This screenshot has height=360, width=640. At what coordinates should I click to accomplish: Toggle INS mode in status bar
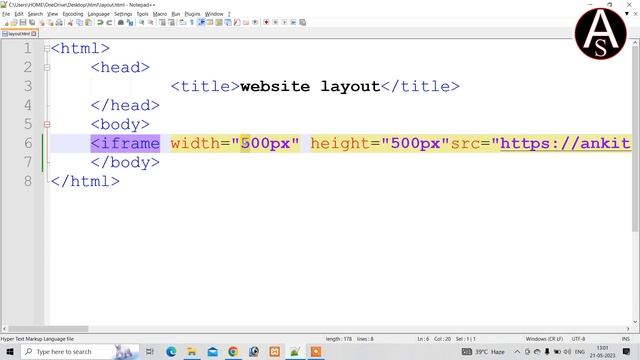625,339
